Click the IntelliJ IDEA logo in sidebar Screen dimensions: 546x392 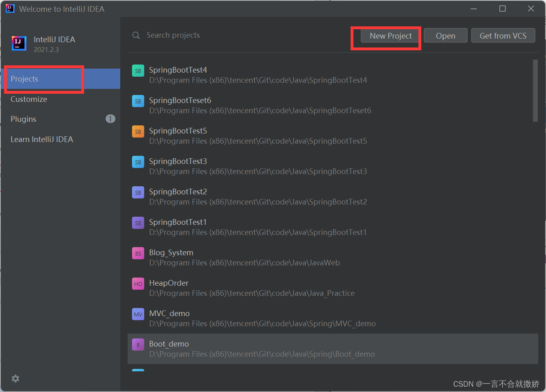click(19, 43)
